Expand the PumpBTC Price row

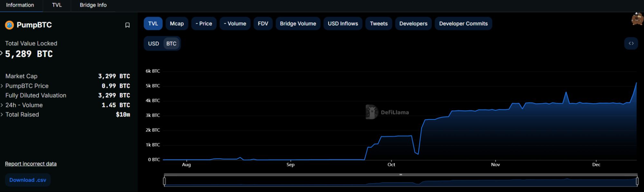coord(2,86)
